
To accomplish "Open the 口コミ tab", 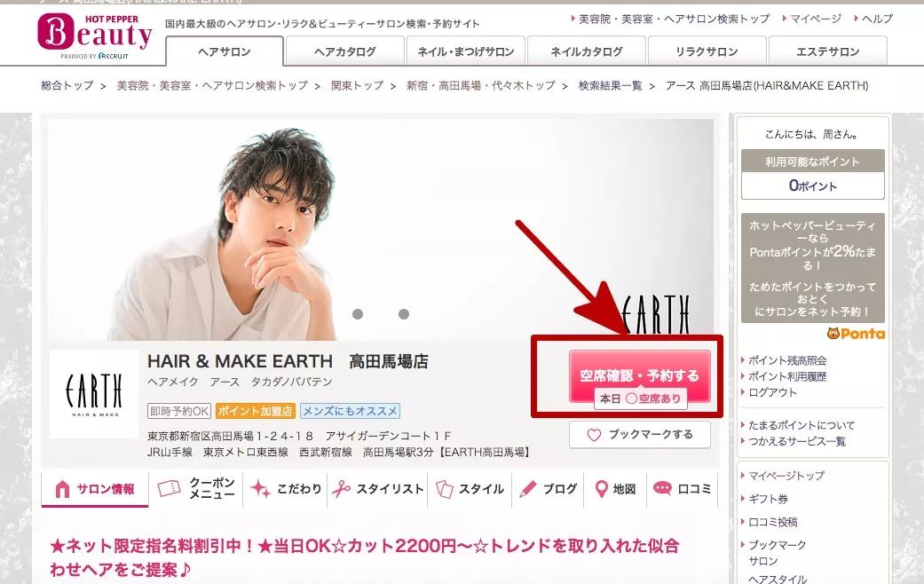I will 683,488.
